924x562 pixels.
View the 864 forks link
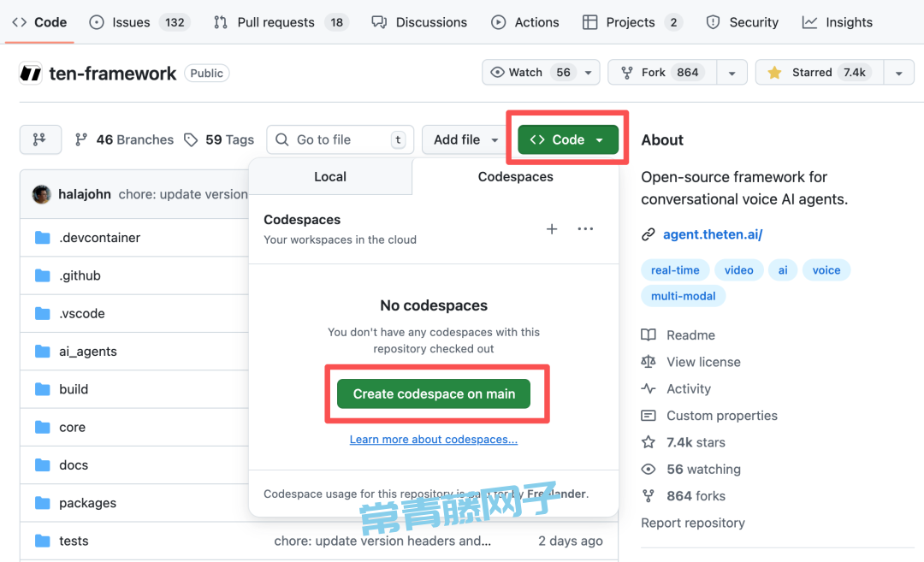[684, 496]
